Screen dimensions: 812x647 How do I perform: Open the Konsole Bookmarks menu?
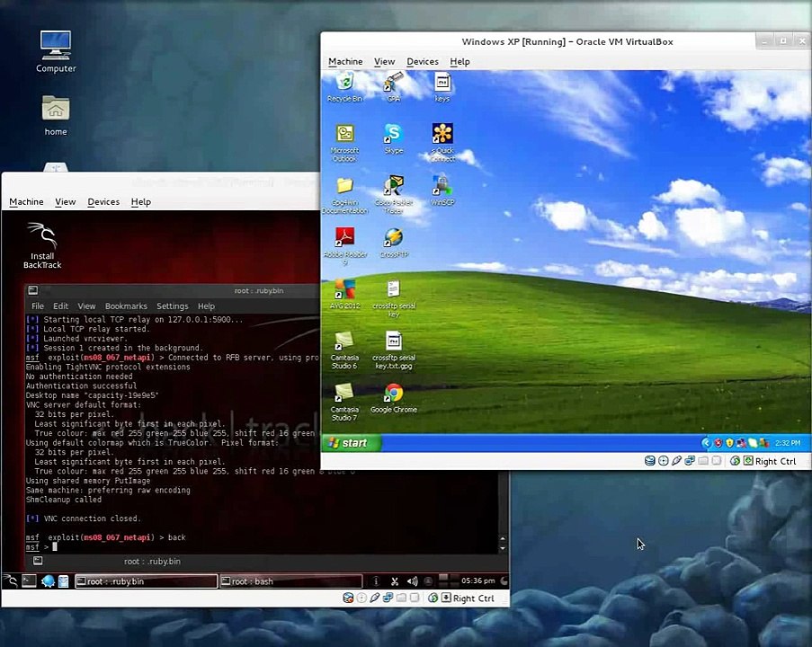pyautogui.click(x=126, y=306)
